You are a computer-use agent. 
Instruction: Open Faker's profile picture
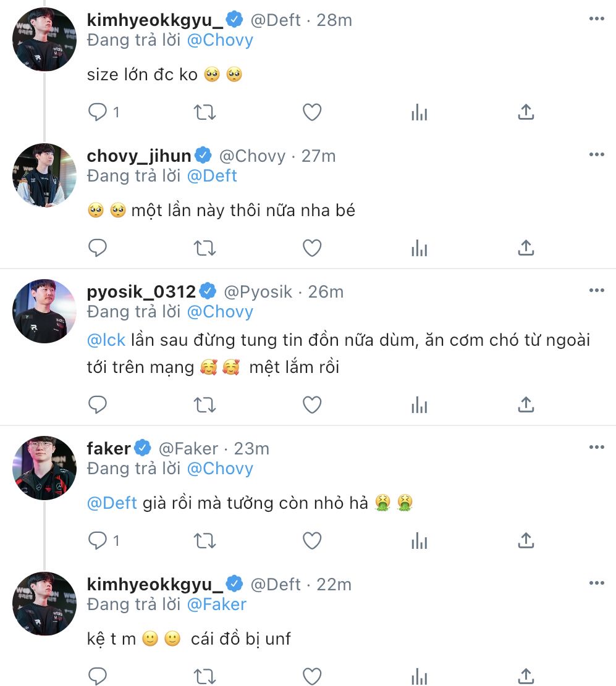44,467
